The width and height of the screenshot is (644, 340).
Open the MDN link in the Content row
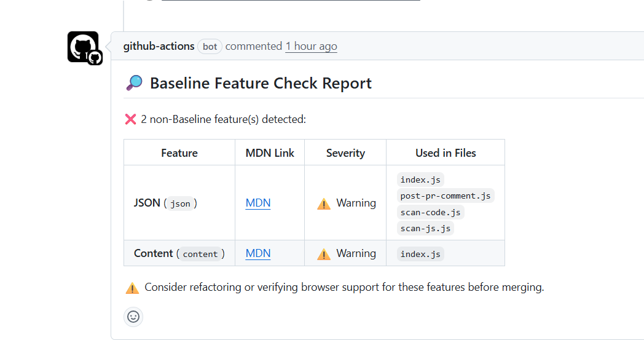coord(258,253)
